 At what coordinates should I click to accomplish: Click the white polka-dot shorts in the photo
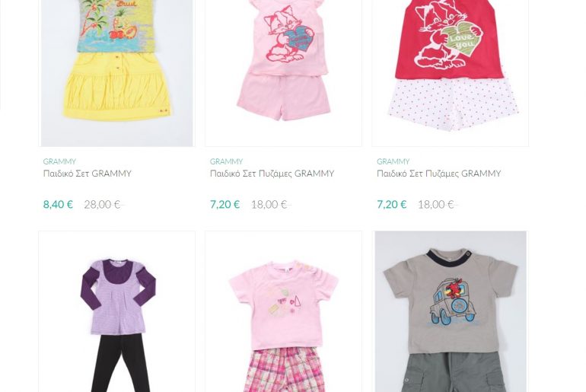[x=454, y=104]
